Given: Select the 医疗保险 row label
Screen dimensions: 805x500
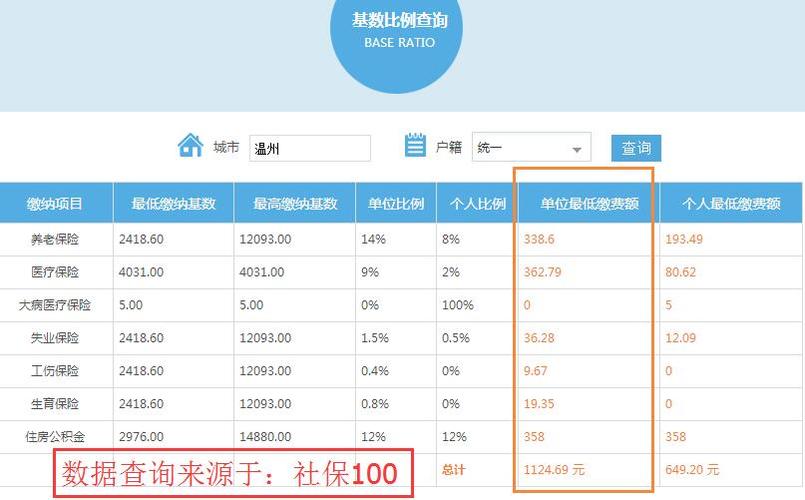Looking at the screenshot, I should pos(55,272).
